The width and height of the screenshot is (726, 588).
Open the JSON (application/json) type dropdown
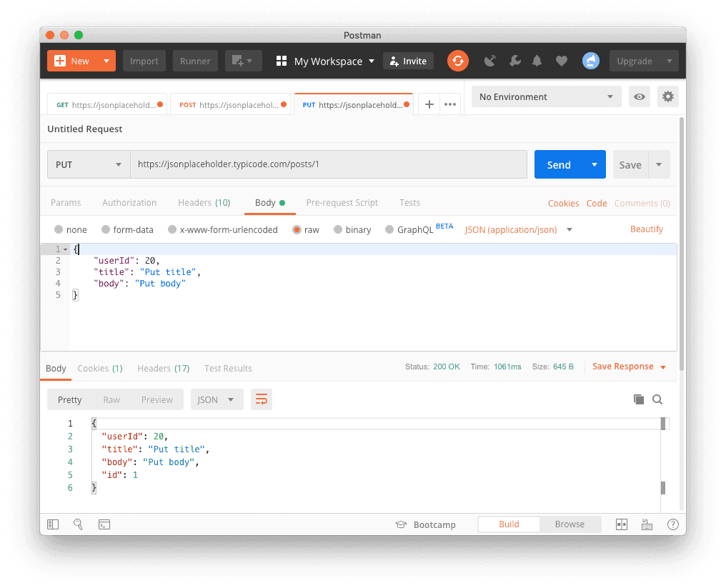(519, 230)
